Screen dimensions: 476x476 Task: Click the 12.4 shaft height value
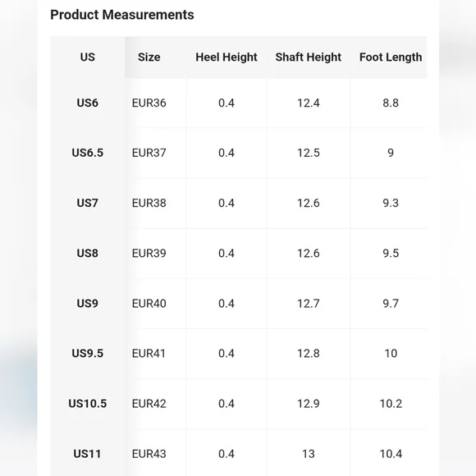pyautogui.click(x=308, y=103)
